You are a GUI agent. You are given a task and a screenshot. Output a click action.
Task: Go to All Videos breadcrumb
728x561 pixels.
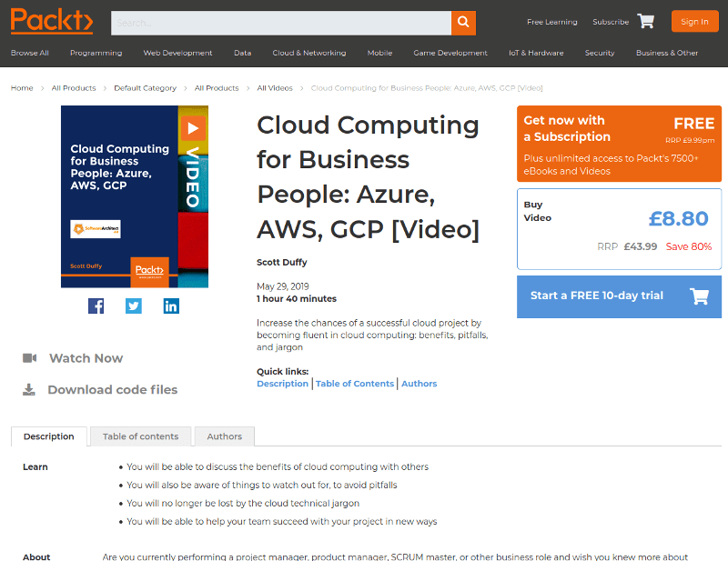275,88
